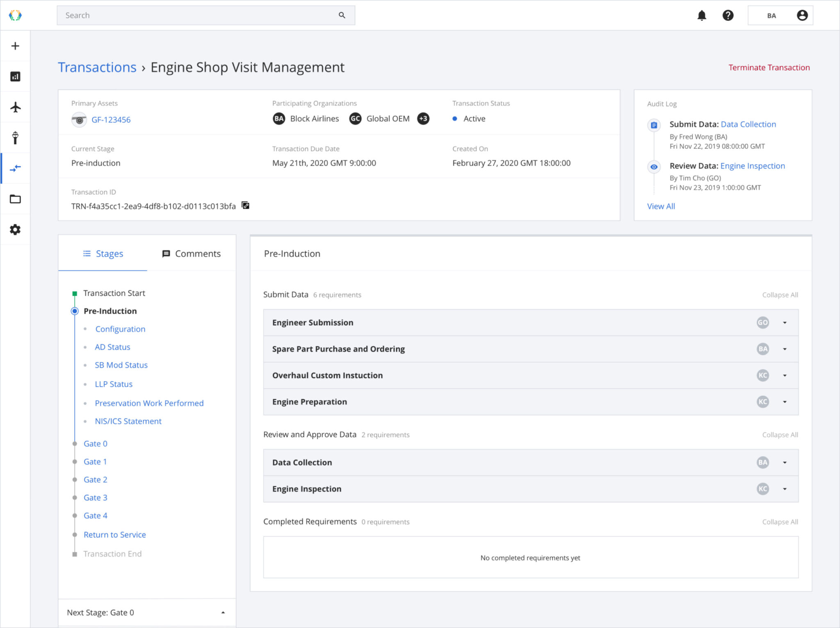Copy the Transaction ID with copy icon
This screenshot has height=628, width=840.
tap(245, 206)
